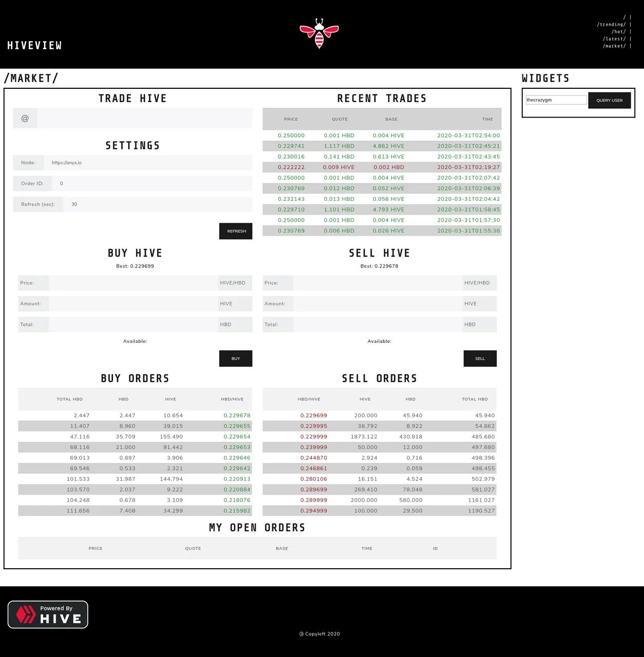Go to the /hot/ navigation link
The height and width of the screenshot is (657, 644).
(x=618, y=32)
